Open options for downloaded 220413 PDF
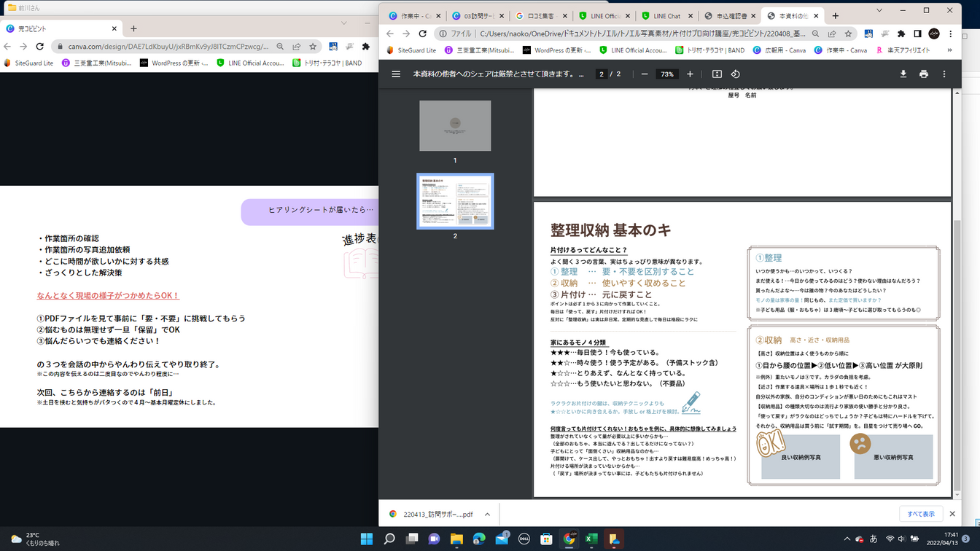This screenshot has width=980, height=551. tap(487, 515)
